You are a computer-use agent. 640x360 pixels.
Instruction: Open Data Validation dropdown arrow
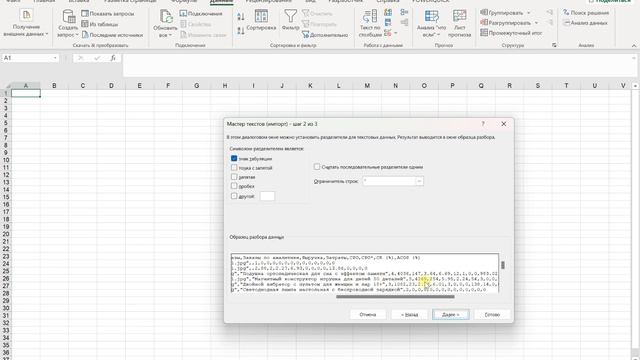click(x=396, y=33)
